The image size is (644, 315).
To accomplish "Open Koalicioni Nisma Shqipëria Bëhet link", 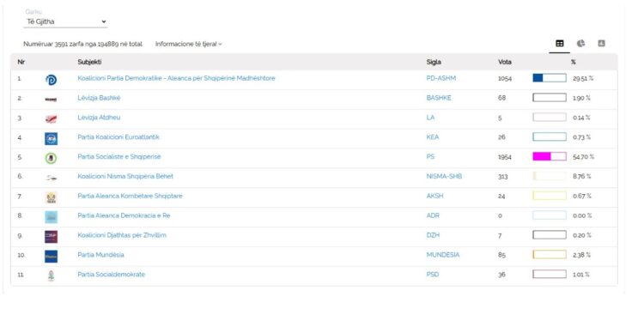I will (125, 176).
